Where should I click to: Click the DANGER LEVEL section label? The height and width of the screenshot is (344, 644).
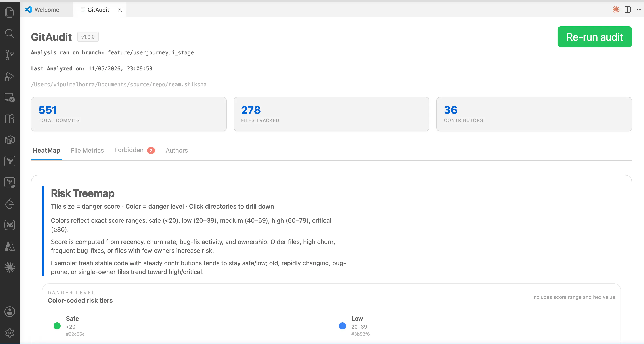pyautogui.click(x=71, y=292)
